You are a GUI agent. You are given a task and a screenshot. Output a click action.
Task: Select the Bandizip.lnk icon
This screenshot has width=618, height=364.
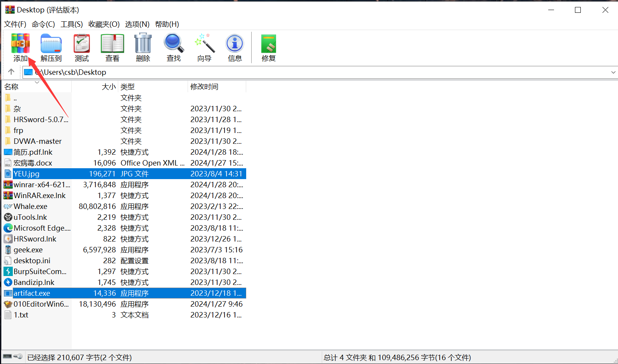pos(8,282)
